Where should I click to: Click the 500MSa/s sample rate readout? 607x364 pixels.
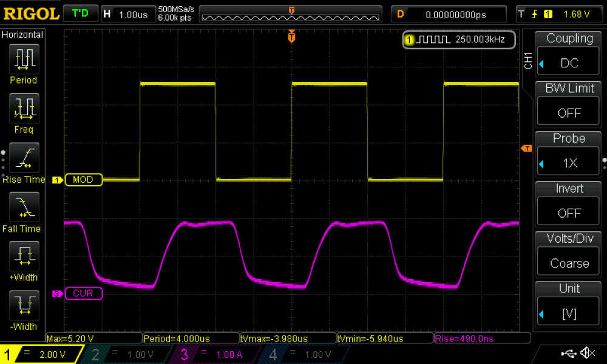coord(176,9)
